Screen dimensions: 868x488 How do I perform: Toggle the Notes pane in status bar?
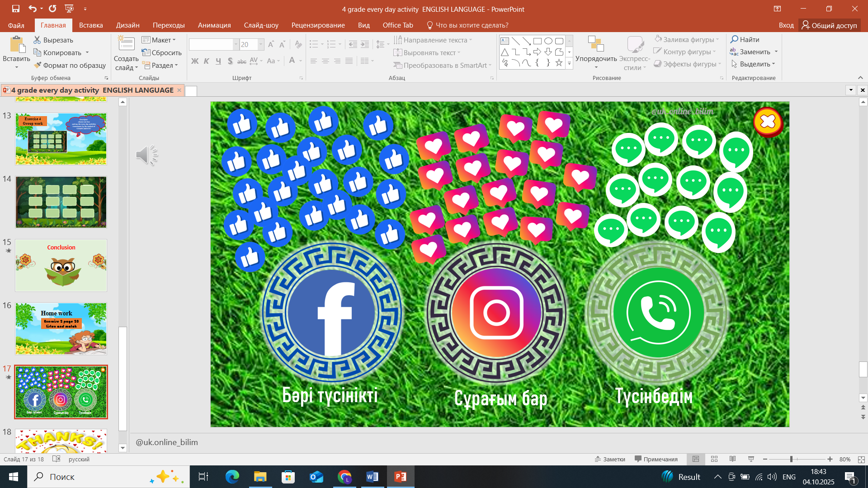point(610,459)
